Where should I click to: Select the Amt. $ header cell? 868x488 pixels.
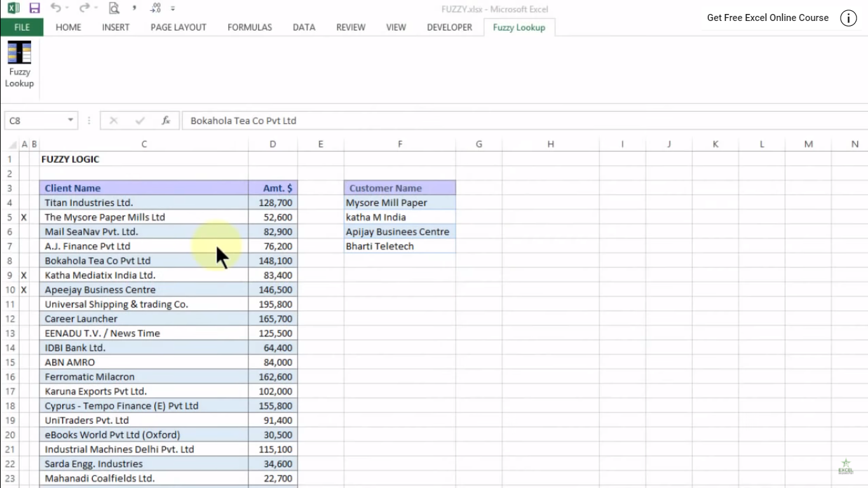click(x=273, y=188)
